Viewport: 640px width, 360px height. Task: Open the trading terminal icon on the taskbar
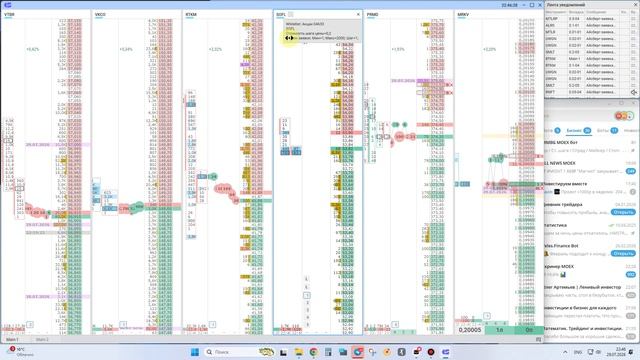(446, 352)
